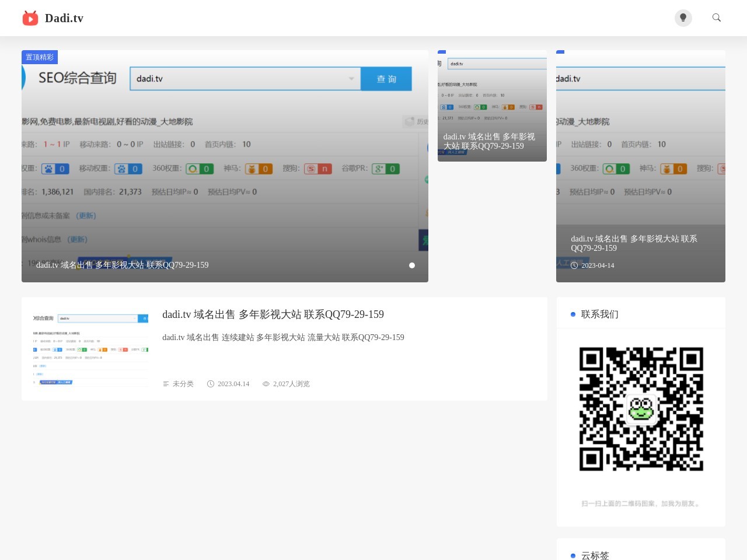Click the clock icon beside 2023-04-14
Viewport: 747px width, 560px height.
(x=574, y=265)
